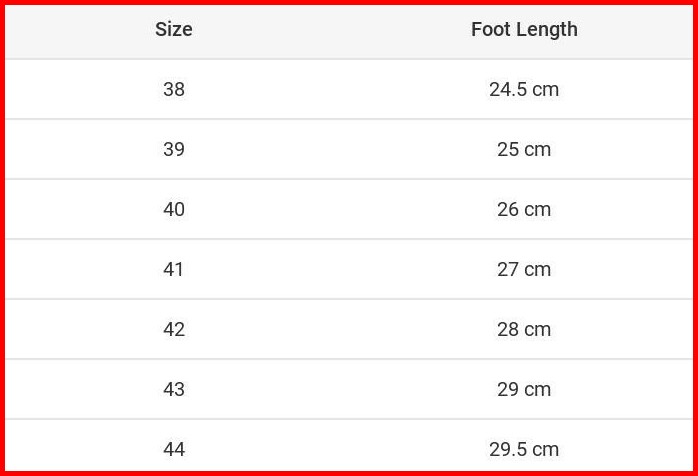Select the size 43 cell
The height and width of the screenshot is (476, 698).
pyautogui.click(x=174, y=389)
